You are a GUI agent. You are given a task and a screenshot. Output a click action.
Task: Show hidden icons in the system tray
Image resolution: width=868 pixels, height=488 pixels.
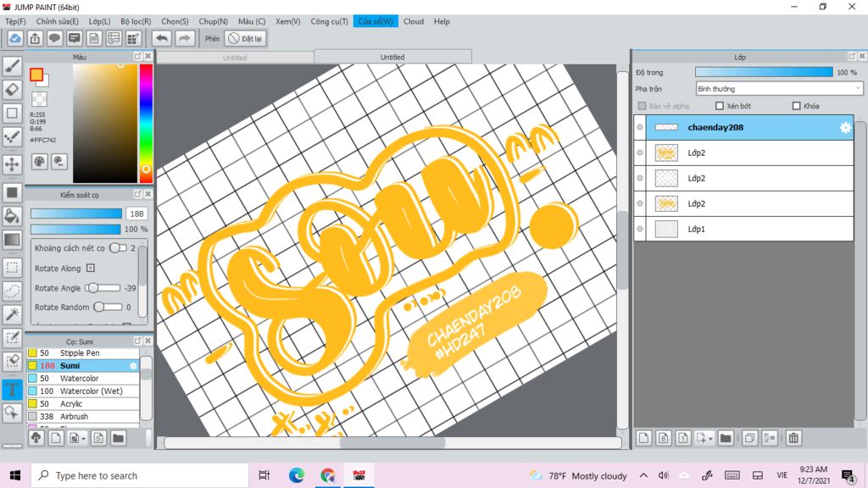(643, 475)
